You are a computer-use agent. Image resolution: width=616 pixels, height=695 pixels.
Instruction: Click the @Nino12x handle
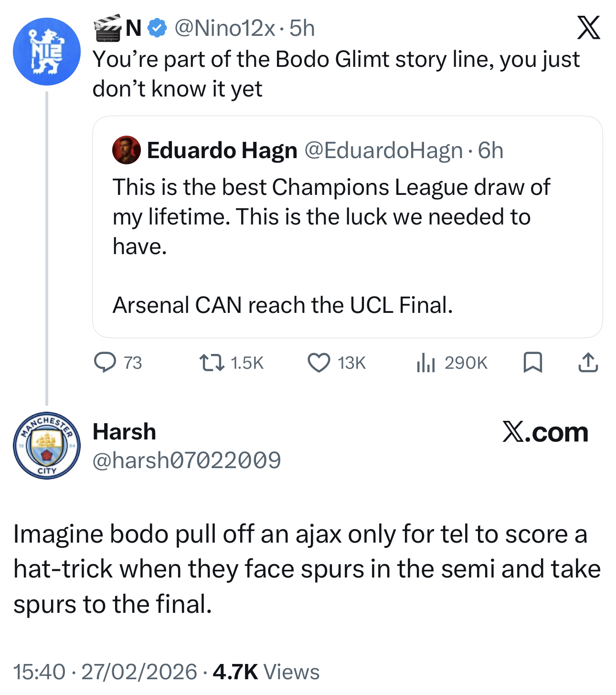[224, 28]
